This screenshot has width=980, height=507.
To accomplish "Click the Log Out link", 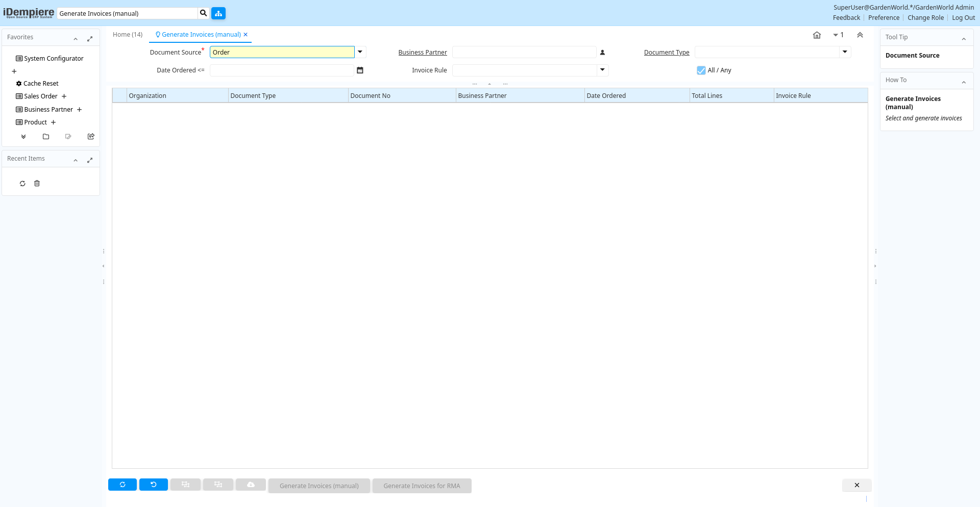I will click(x=963, y=18).
